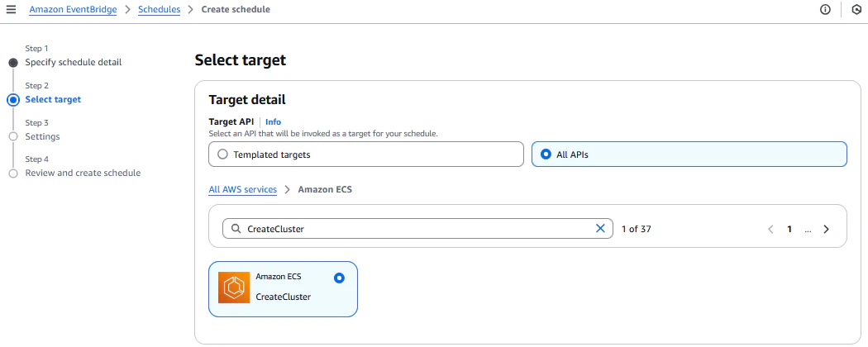Viewport: 868px width, 347px height.
Task: Clear the CreateCluster search text
Action: point(600,229)
